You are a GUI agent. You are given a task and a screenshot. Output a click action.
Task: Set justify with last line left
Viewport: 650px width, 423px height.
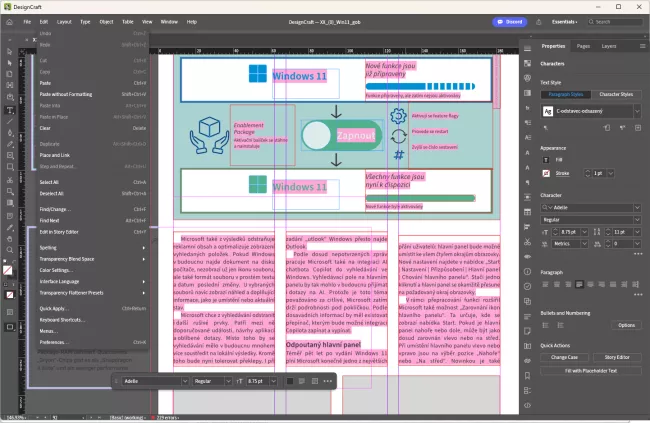(x=579, y=284)
